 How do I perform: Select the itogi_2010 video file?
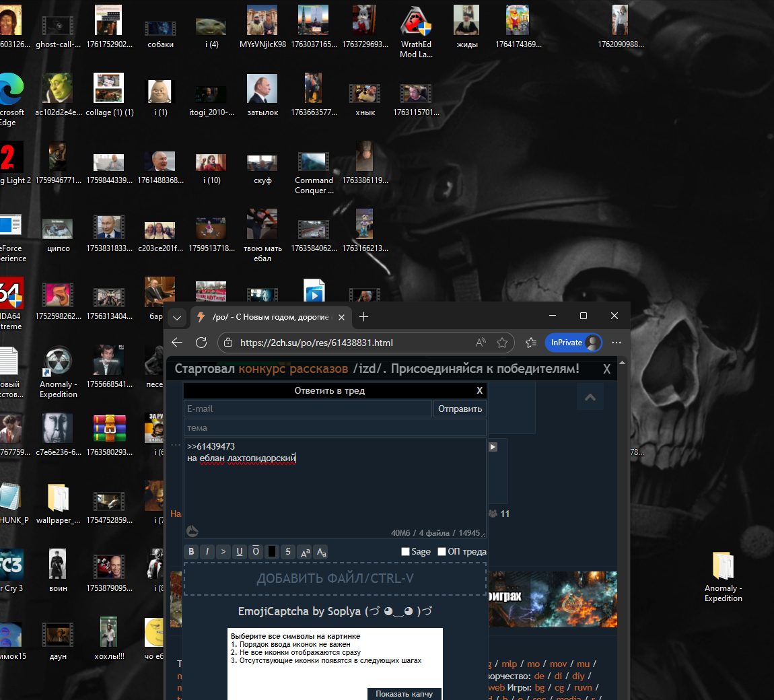coord(211,102)
